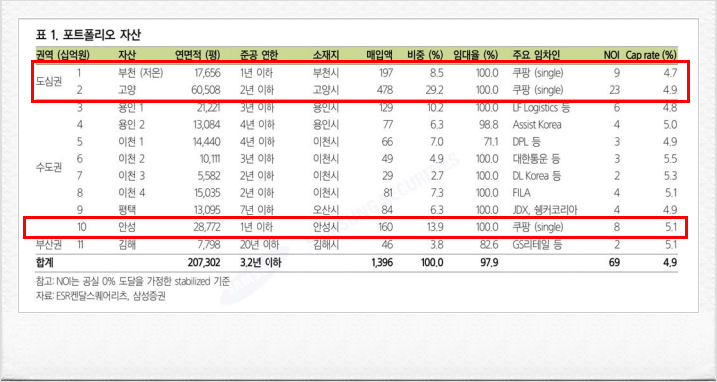Select the 합계 total row label

(45, 263)
